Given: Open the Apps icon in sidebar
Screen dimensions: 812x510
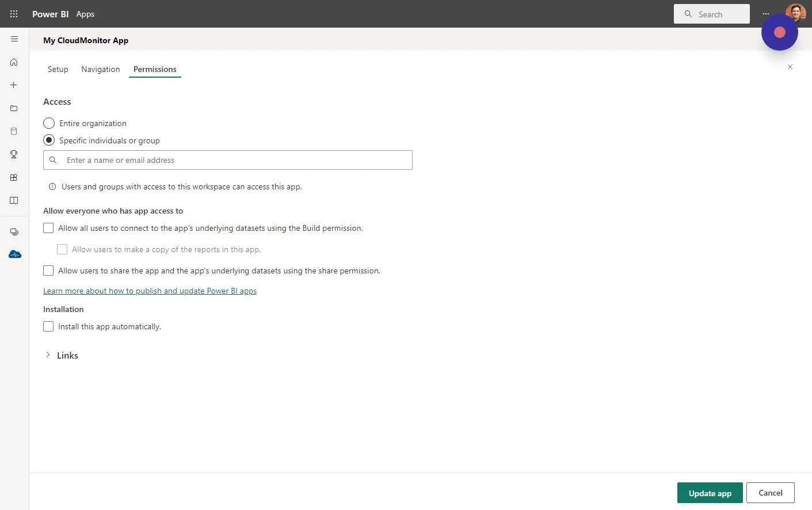Looking at the screenshot, I should 14,177.
